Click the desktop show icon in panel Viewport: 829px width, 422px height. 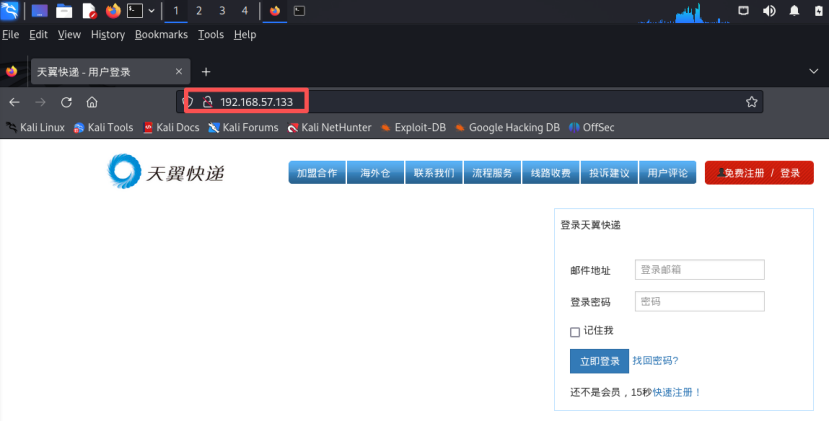pos(40,11)
